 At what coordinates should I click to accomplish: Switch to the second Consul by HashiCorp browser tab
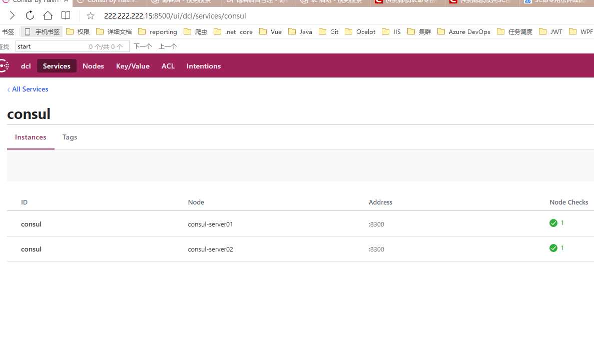[110, 2]
